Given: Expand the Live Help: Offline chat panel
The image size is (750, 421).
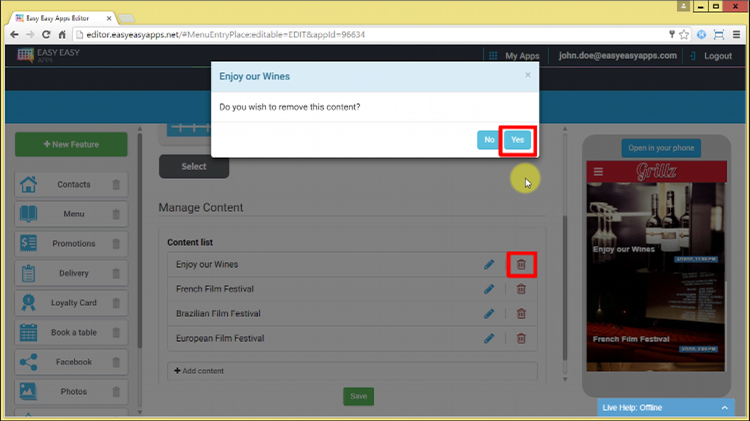Looking at the screenshot, I should click(665, 408).
